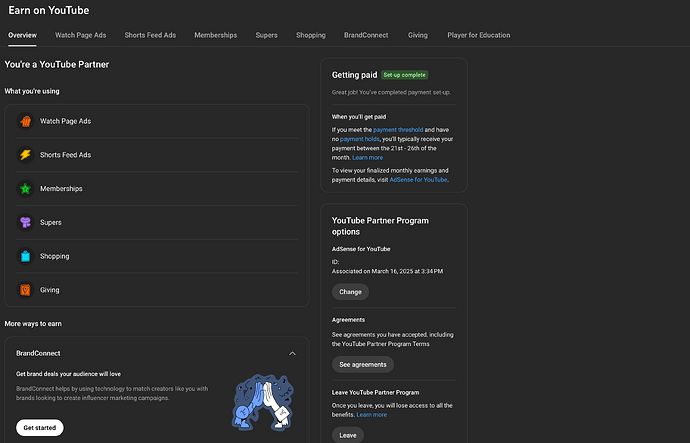Select the Player for Education tab
690x443 pixels.
coord(479,35)
